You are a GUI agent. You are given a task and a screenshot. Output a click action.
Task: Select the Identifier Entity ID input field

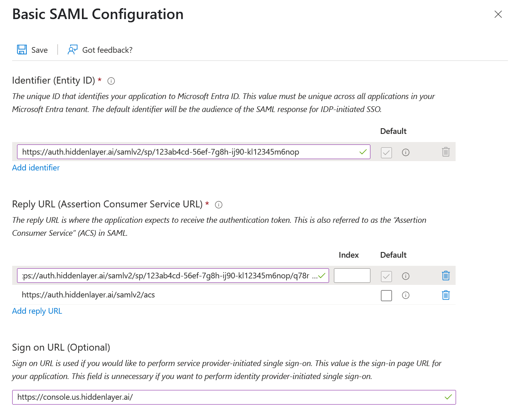194,151
